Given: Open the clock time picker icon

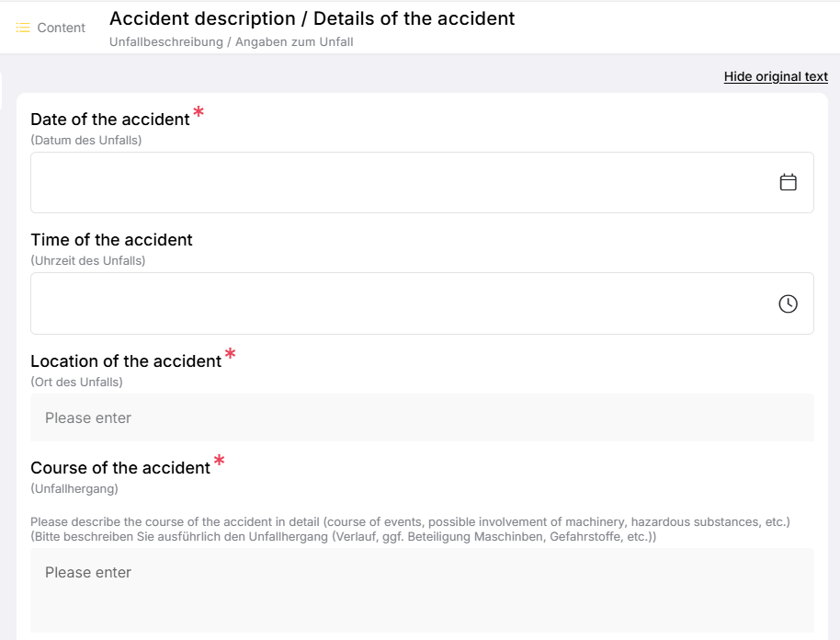Looking at the screenshot, I should click(788, 303).
